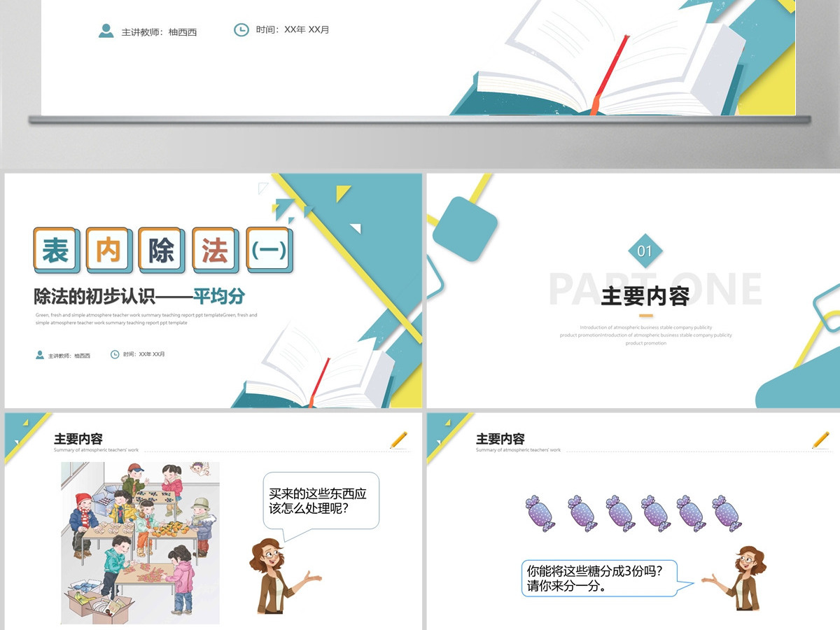This screenshot has height=630, width=840.
Task: Click the 主要内容 heading on PART ONE slide
Action: (x=645, y=296)
